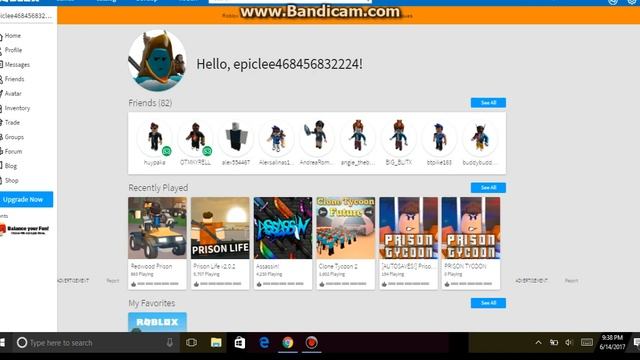This screenshot has height=360, width=640.
Task: Click the epiclee468456832 username in sidebar
Action: pyautogui.click(x=26, y=16)
